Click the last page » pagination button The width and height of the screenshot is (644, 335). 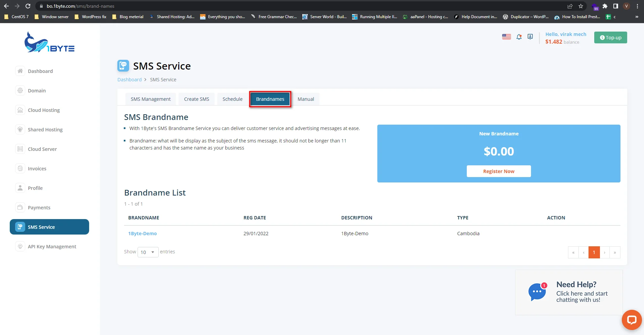click(615, 252)
